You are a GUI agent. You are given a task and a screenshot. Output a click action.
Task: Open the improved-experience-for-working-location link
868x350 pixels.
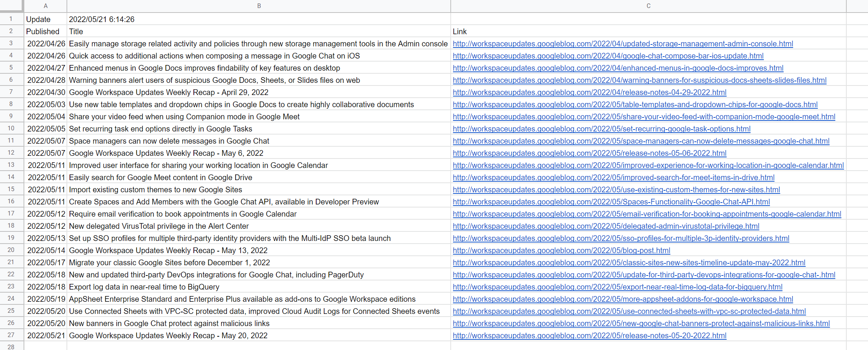pos(648,165)
